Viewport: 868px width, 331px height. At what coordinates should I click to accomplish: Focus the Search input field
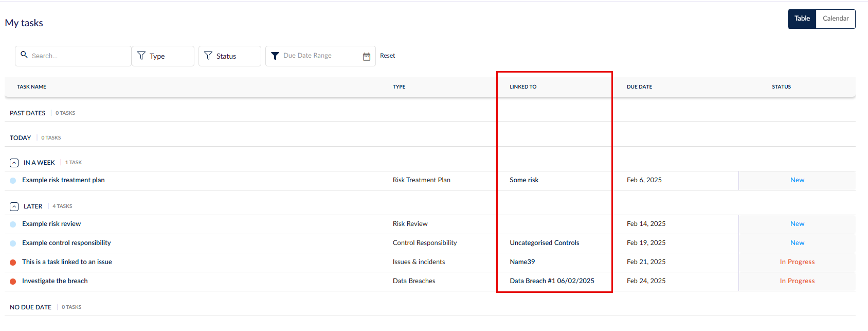pyautogui.click(x=73, y=56)
